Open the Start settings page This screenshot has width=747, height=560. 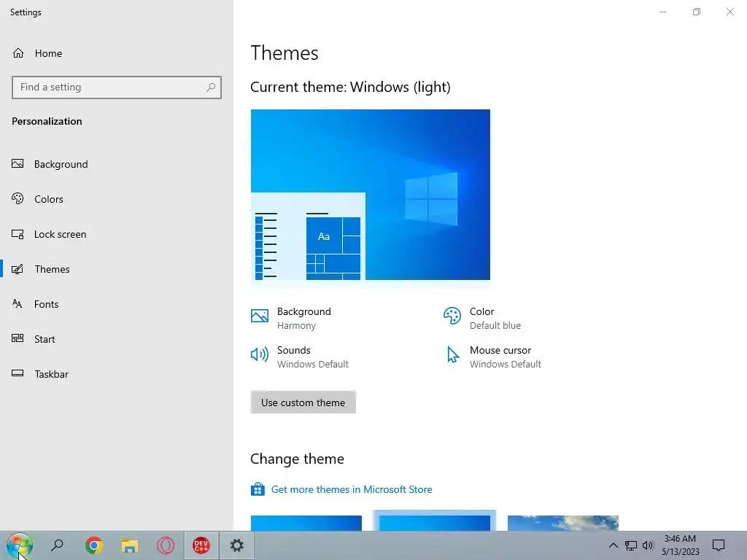click(117, 339)
